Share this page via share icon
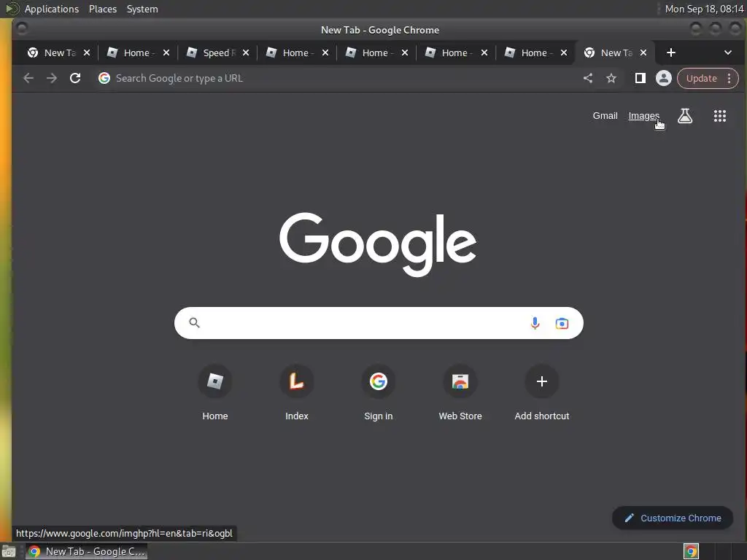The height and width of the screenshot is (560, 747). 588,78
